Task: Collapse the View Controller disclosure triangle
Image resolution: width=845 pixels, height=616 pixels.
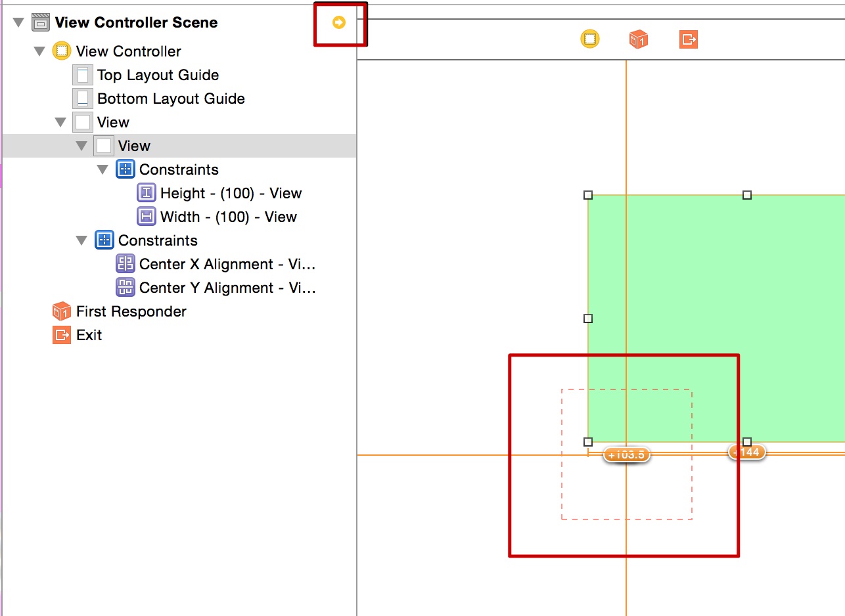Action: pos(39,51)
